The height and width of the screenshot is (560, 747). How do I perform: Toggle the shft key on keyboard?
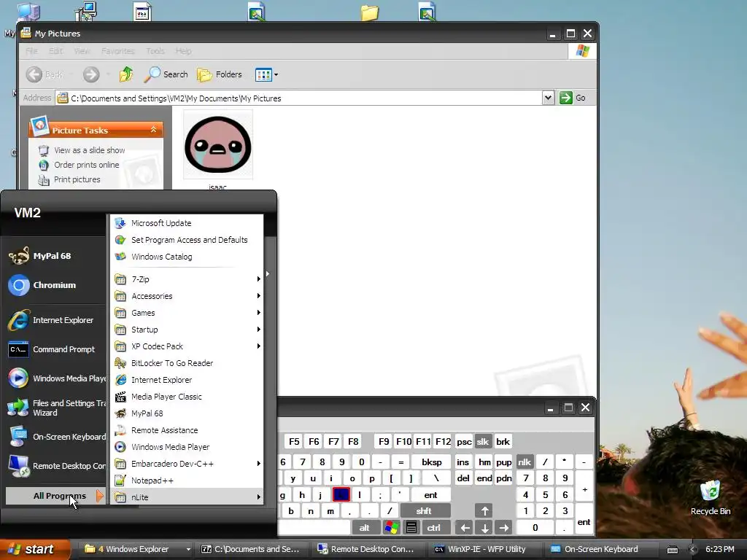pyautogui.click(x=424, y=511)
